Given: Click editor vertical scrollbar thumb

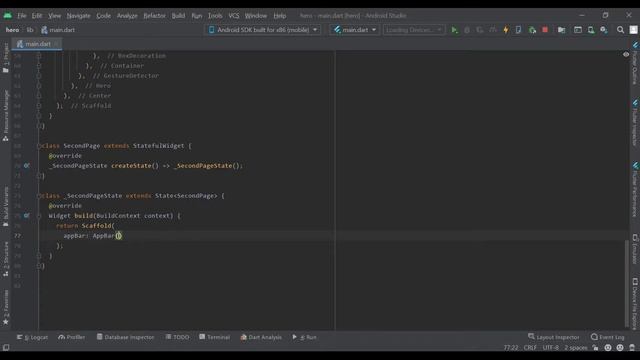Looking at the screenshot, I should pyautogui.click(x=627, y=283).
